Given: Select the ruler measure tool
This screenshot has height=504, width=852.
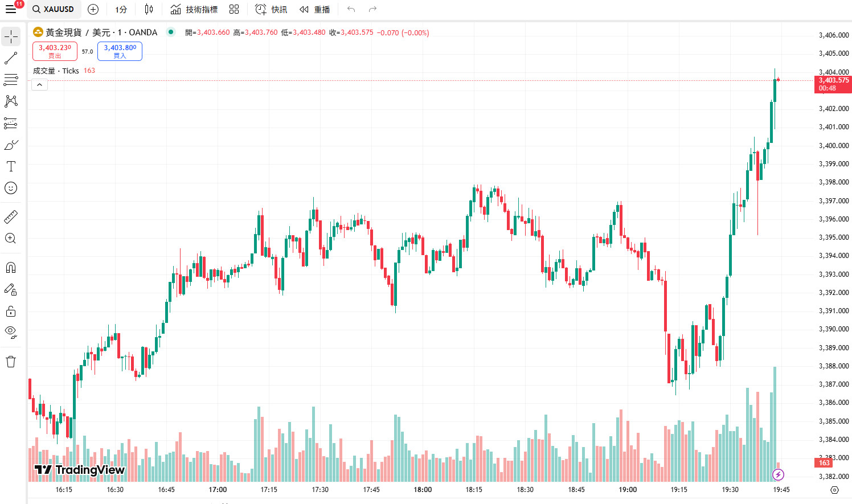Looking at the screenshot, I should tap(11, 217).
